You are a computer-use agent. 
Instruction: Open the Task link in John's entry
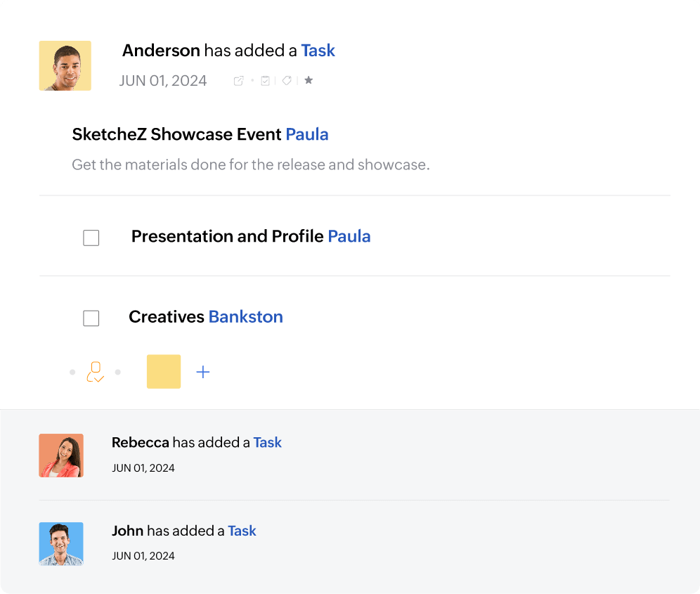pyautogui.click(x=242, y=531)
